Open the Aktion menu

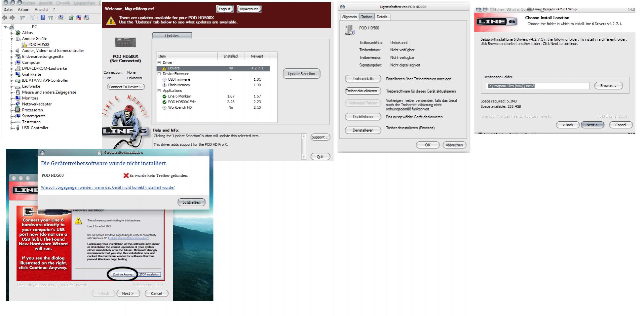click(x=23, y=10)
